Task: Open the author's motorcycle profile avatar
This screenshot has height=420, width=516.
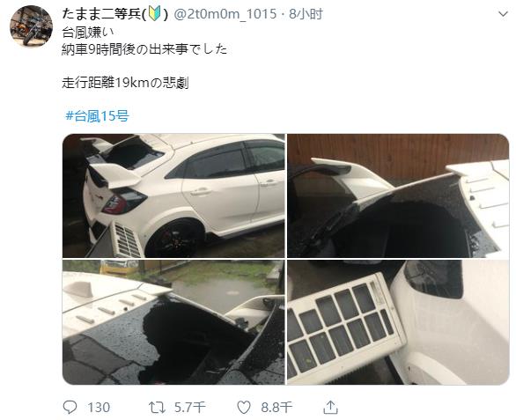Action: [32, 26]
